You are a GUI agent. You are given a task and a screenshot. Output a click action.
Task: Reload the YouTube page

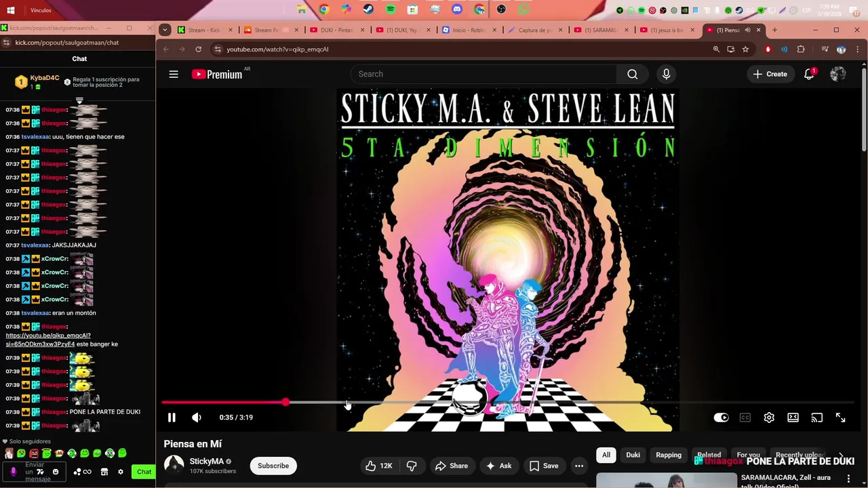tap(198, 49)
